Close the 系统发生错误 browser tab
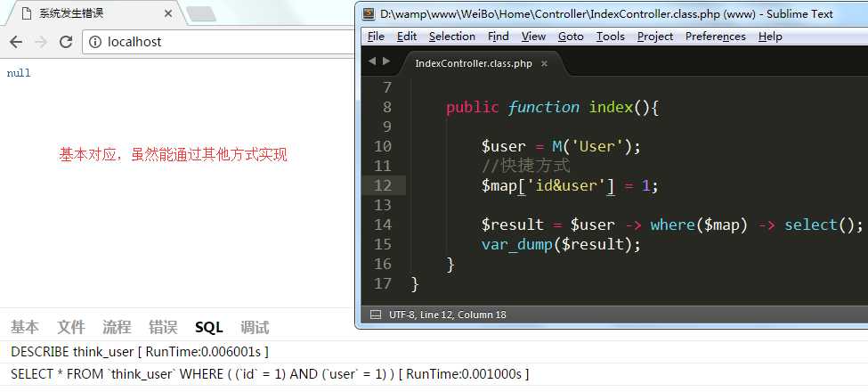The height and width of the screenshot is (392, 868). (168, 14)
